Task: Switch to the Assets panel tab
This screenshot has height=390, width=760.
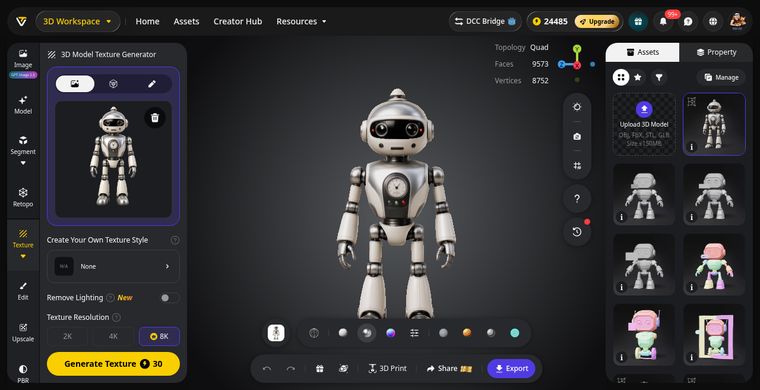Action: point(643,52)
